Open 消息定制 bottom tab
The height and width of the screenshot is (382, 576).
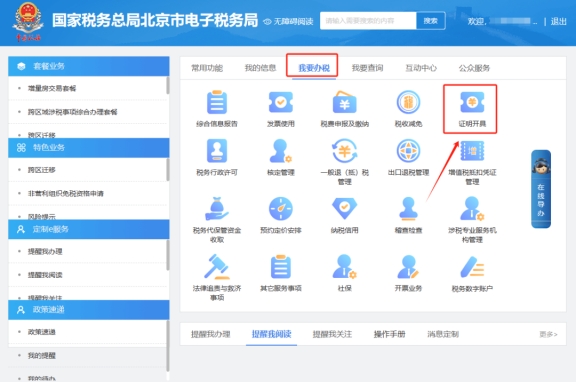point(443,334)
